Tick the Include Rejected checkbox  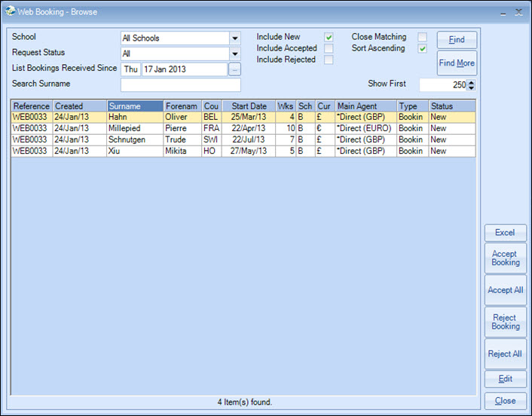tap(329, 60)
